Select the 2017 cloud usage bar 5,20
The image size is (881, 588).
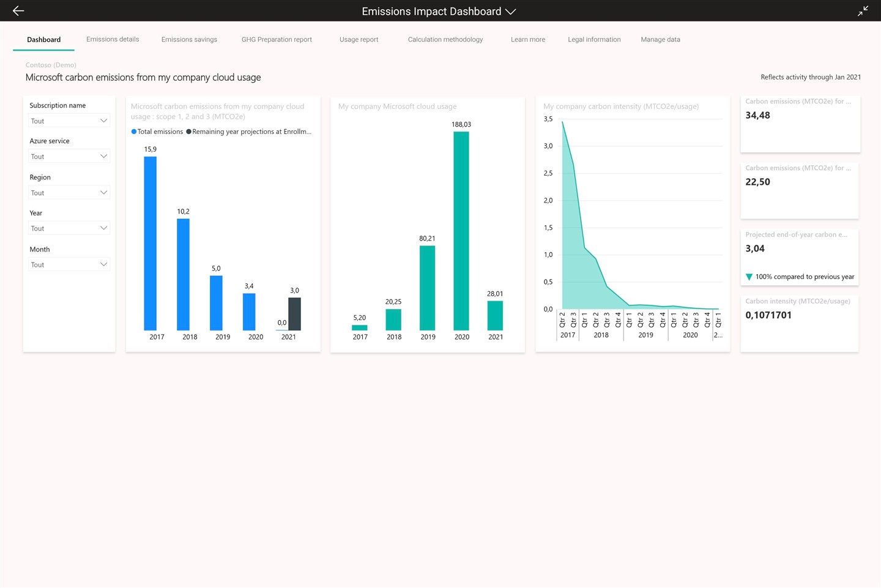[x=360, y=328]
